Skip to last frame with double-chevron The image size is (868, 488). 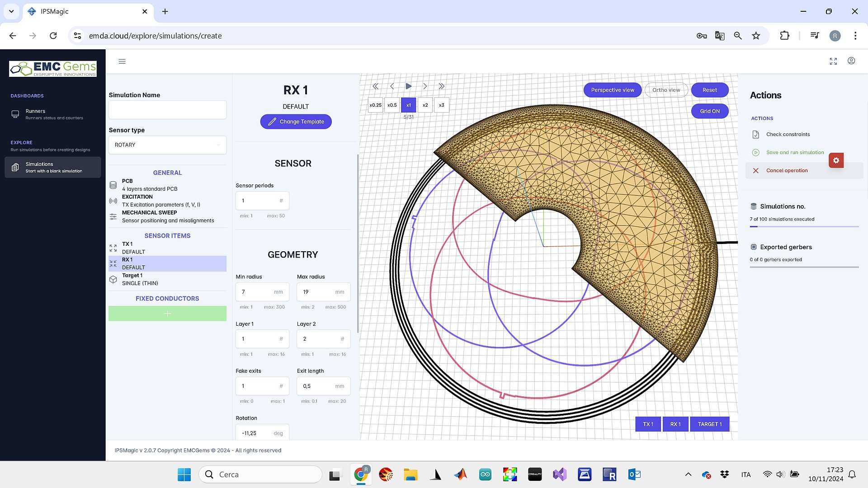(x=441, y=86)
